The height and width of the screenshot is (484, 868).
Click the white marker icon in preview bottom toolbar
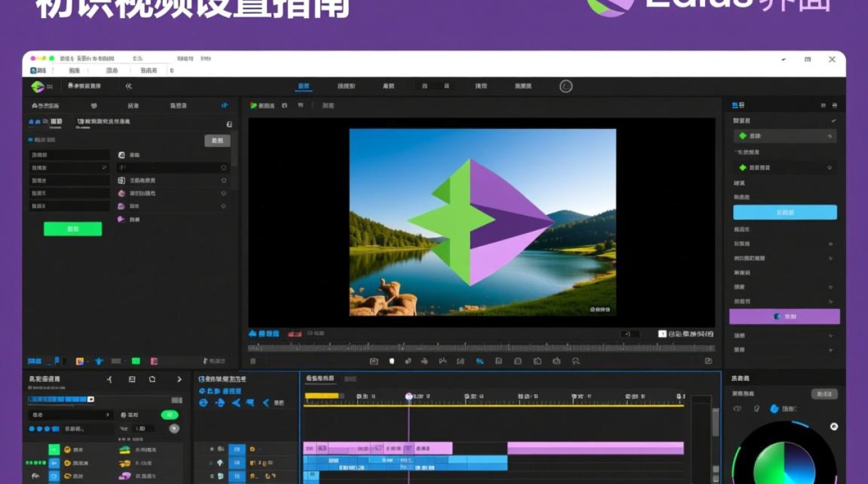click(391, 361)
